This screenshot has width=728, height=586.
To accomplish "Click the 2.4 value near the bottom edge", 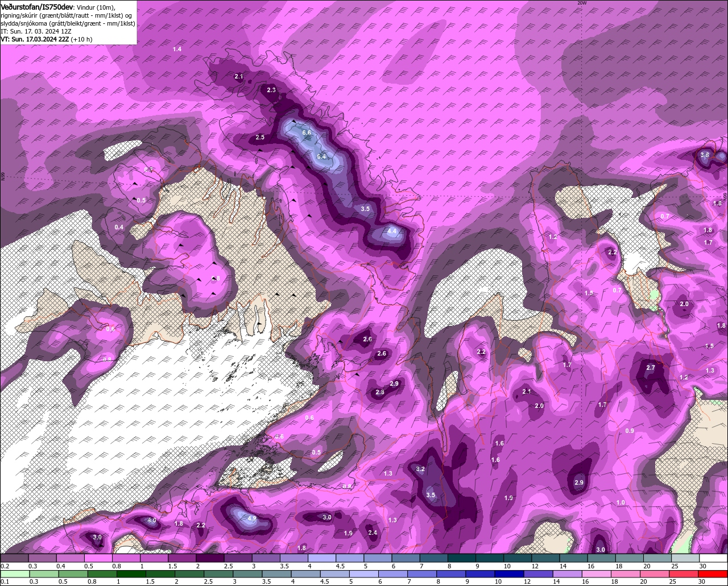I will pyautogui.click(x=373, y=533).
